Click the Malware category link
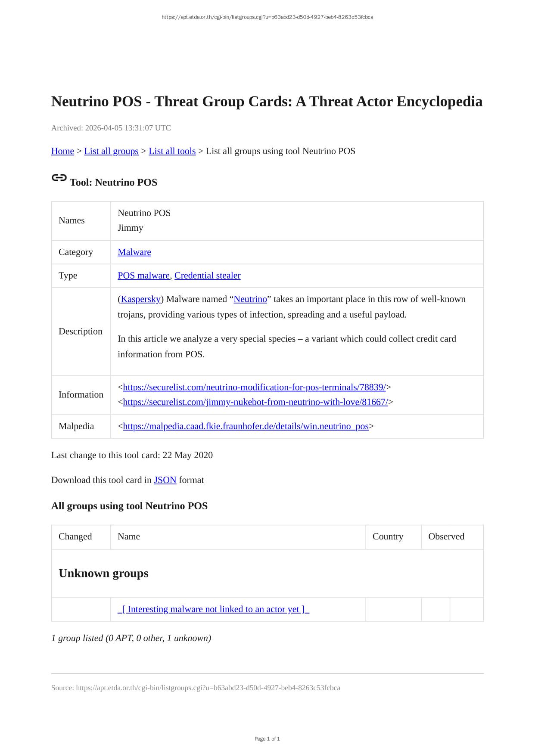The image size is (535, 756). click(x=134, y=252)
